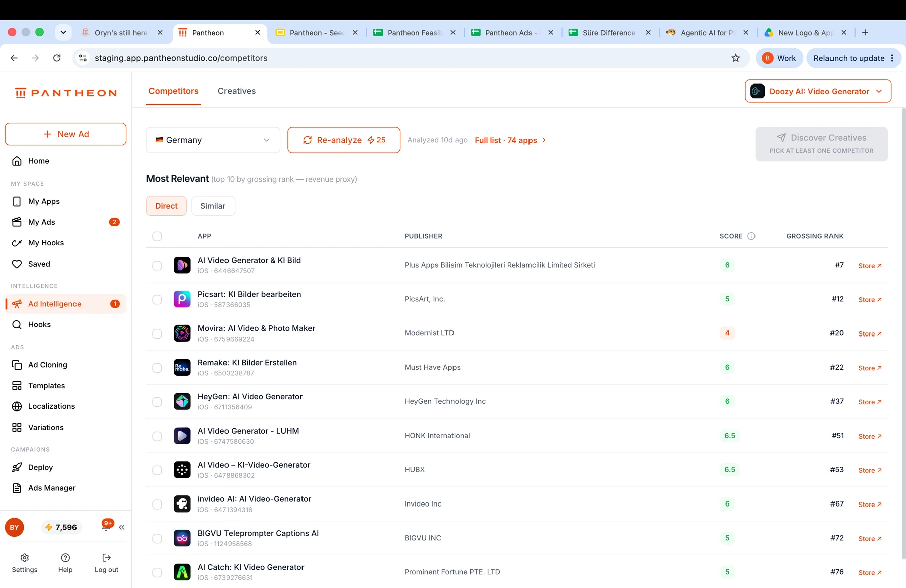Click the score info icon
The height and width of the screenshot is (588, 906).
[751, 236]
